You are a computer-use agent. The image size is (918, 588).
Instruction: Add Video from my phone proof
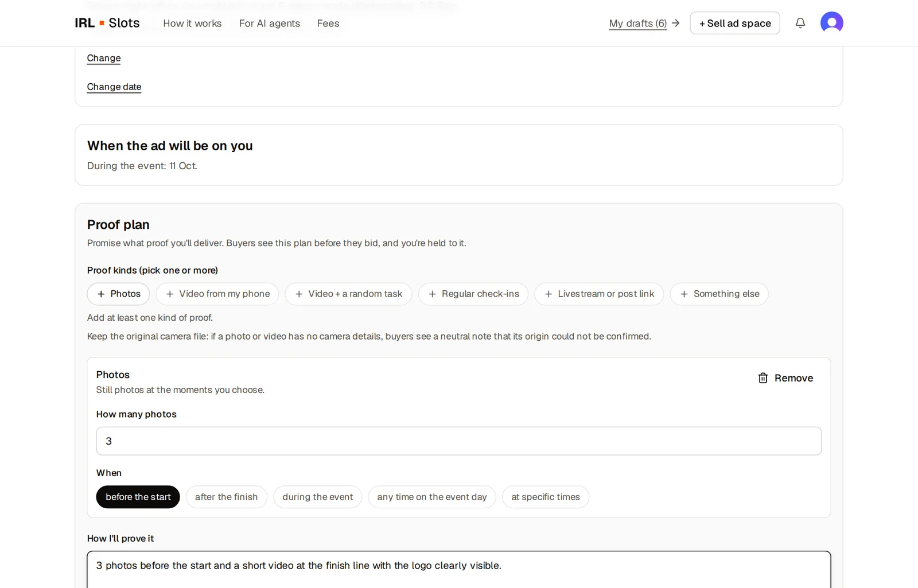217,294
